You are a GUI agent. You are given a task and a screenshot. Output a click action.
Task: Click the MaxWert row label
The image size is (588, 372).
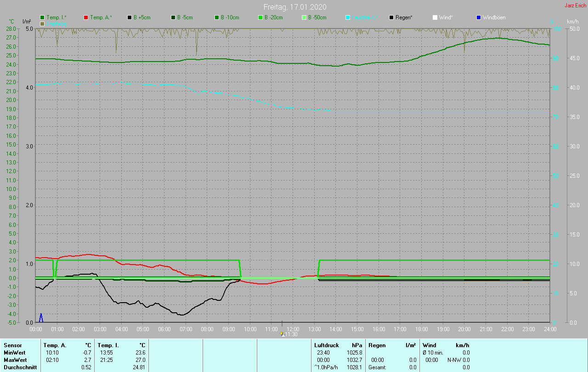click(x=14, y=360)
